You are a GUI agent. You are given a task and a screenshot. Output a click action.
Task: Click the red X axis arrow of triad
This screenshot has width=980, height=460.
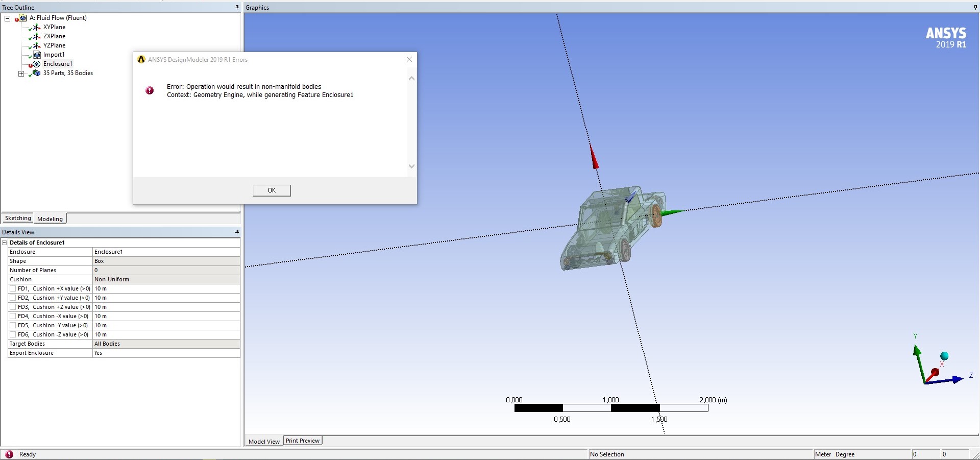pyautogui.click(x=934, y=373)
